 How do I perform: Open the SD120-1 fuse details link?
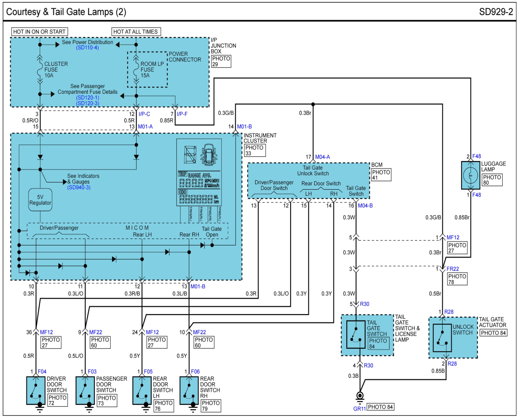pos(87,97)
